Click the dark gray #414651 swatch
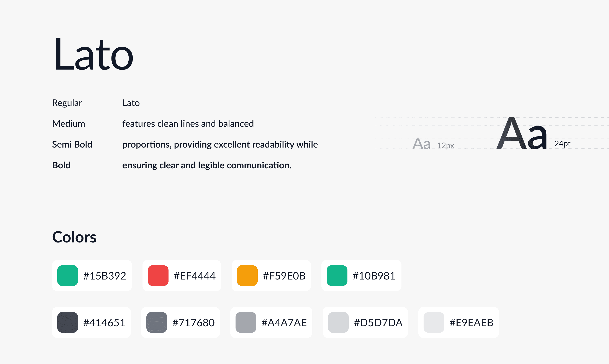The image size is (609, 364). point(67,322)
